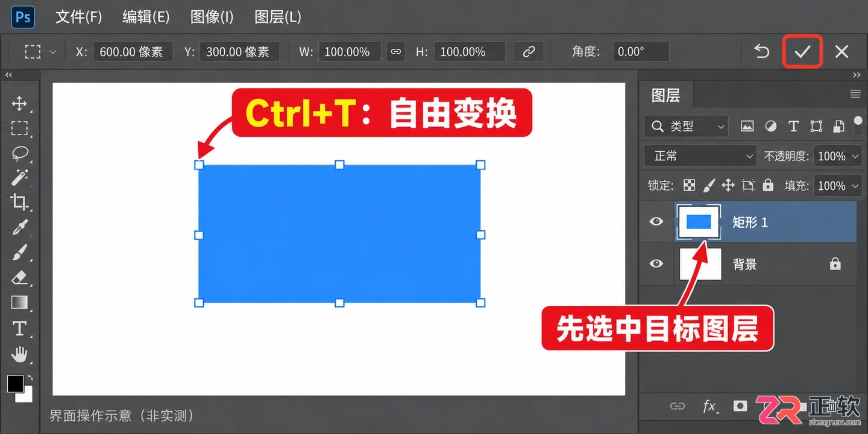This screenshot has width=868, height=434.
Task: Filter layers by adjustment layer icon
Action: 771,127
